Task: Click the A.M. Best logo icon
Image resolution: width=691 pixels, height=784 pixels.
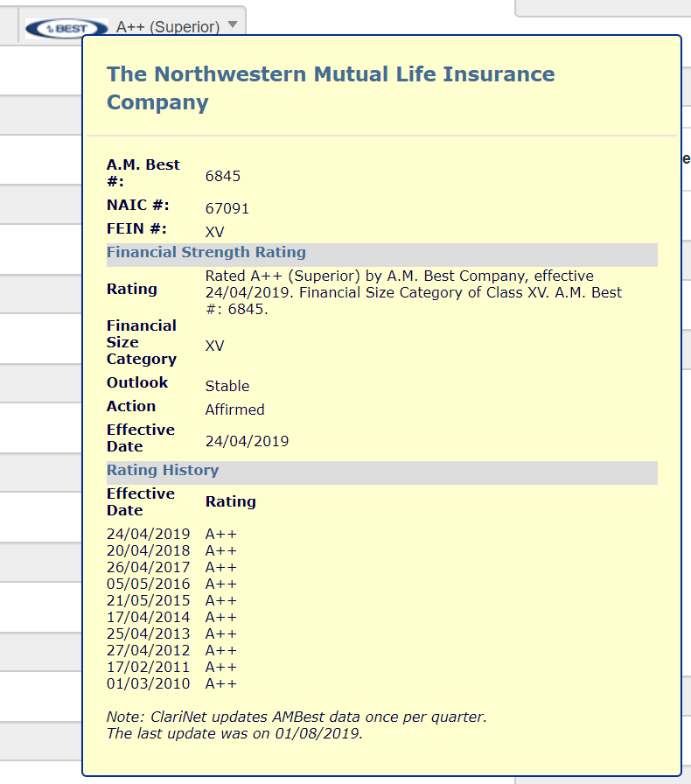Action: [66, 28]
